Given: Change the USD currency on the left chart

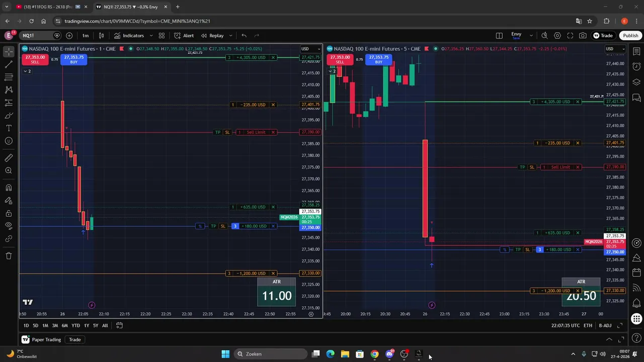Looking at the screenshot, I should pos(310,49).
